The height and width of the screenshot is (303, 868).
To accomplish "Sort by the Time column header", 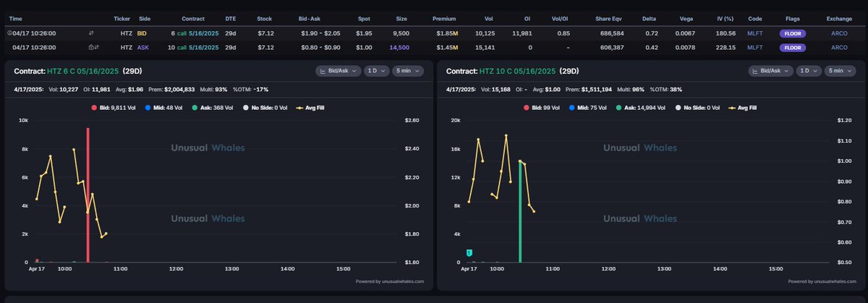I will 16,18.
